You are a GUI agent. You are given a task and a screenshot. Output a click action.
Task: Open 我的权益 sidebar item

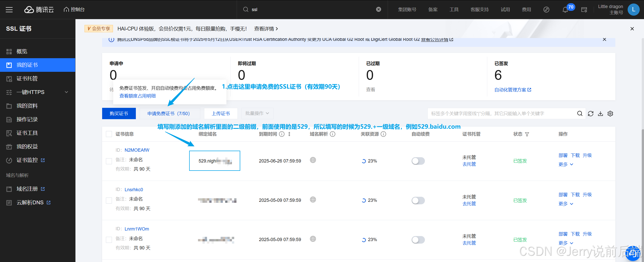click(38, 147)
